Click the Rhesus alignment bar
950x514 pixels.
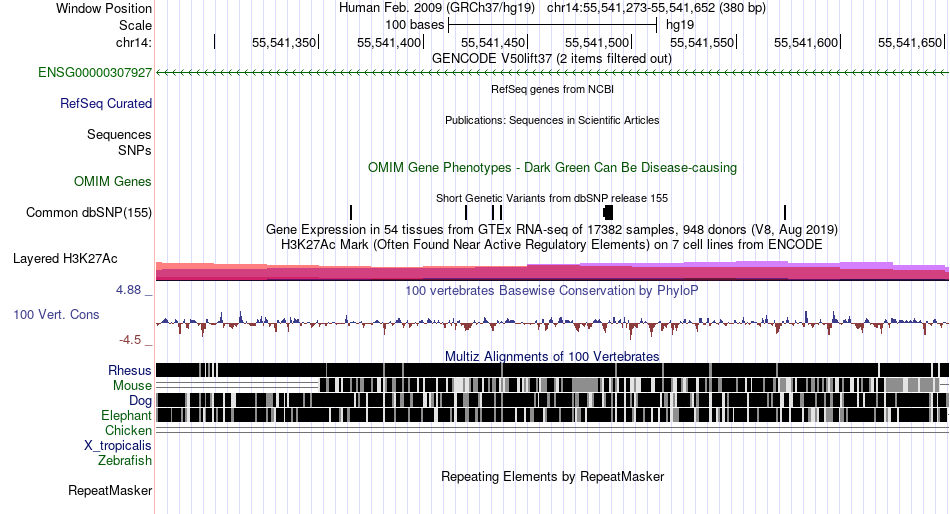click(x=552, y=370)
